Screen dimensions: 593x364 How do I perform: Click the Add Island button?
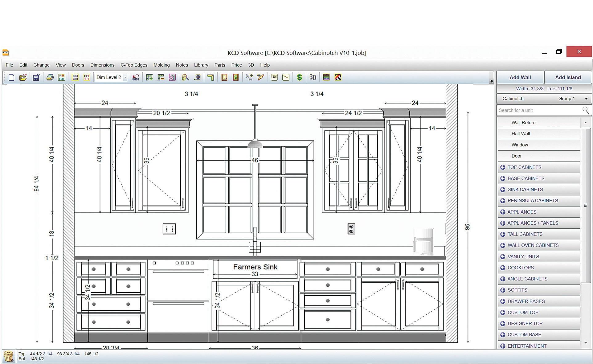click(x=568, y=77)
